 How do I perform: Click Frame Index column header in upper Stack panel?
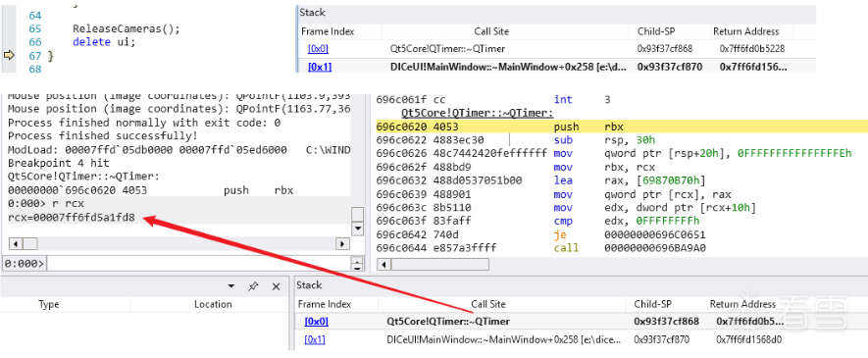tap(328, 31)
